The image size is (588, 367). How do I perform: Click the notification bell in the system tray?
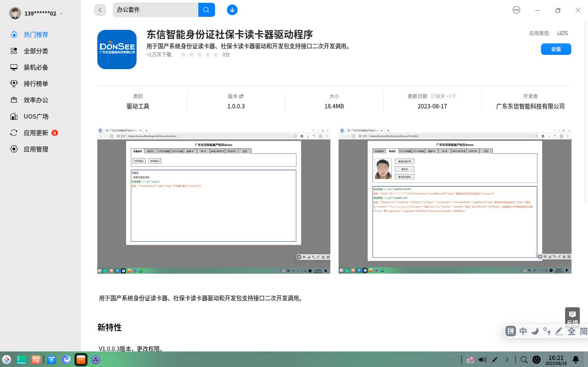(x=576, y=360)
